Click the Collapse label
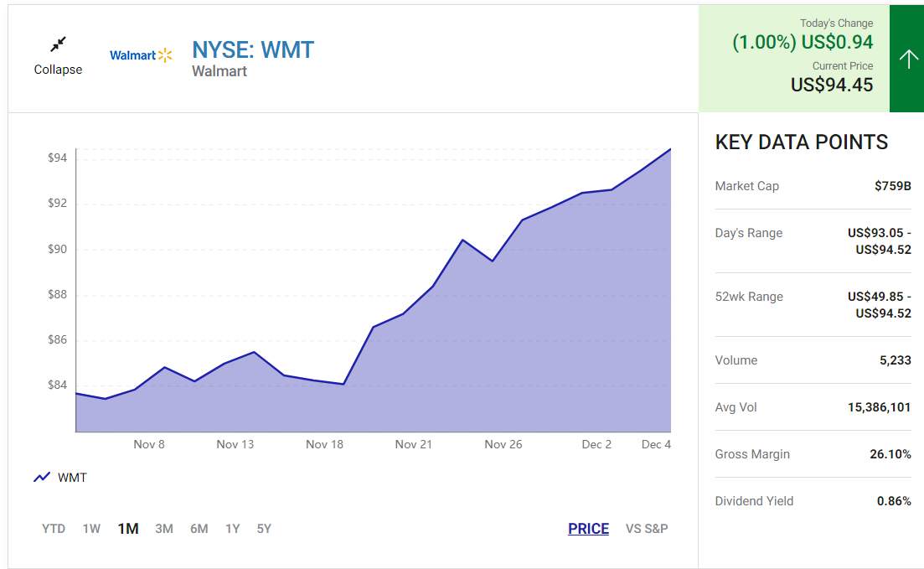 pyautogui.click(x=58, y=70)
